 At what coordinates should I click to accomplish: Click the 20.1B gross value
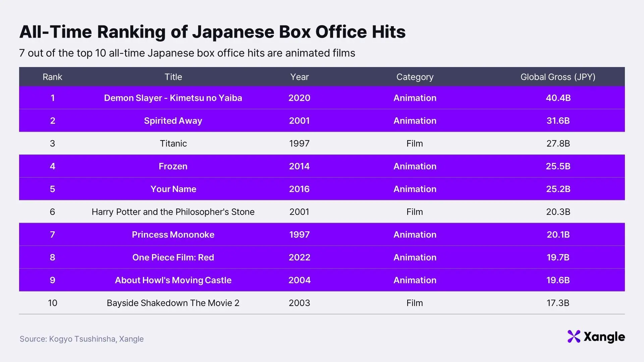coord(558,235)
